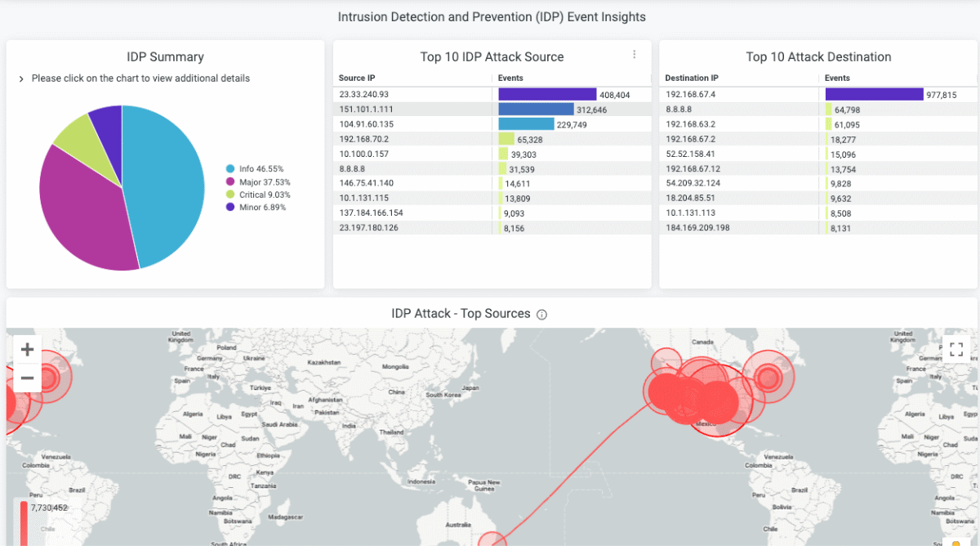Expand the attack map to fullscreen
Screen dimensions: 980x546
[x=956, y=348]
